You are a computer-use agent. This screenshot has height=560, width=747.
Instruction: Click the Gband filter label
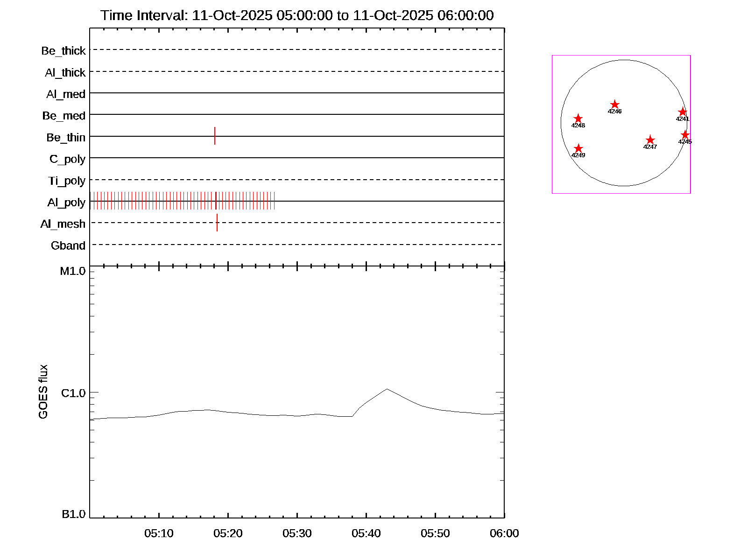click(x=68, y=245)
